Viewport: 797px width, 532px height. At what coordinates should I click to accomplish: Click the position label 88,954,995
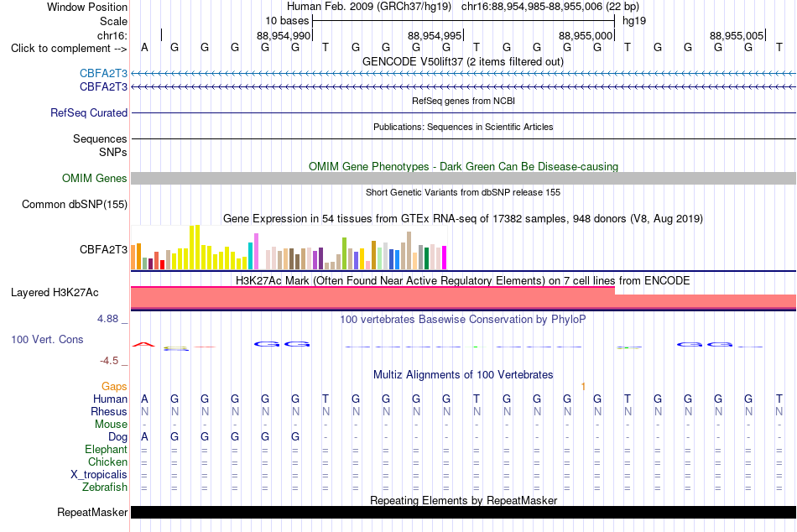(434, 35)
